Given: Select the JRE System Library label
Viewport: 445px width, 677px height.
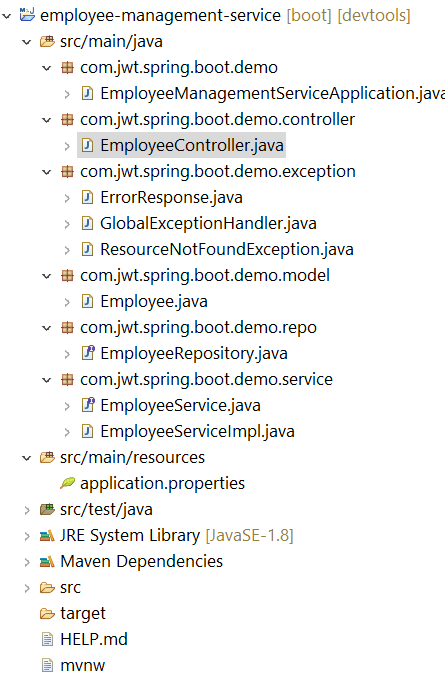Looking at the screenshot, I should point(130,536).
